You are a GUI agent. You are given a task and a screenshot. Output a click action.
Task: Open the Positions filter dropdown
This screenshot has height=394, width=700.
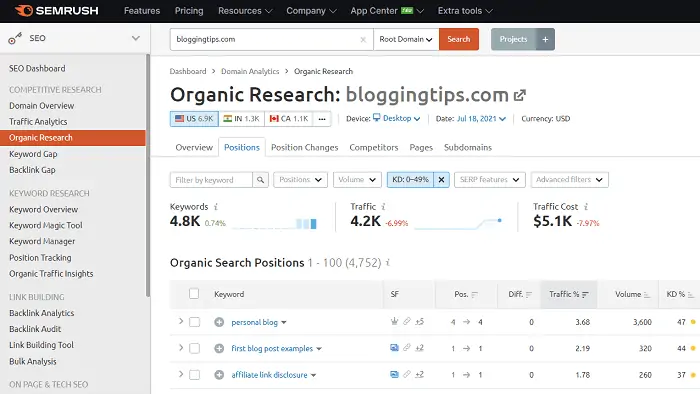pyautogui.click(x=300, y=180)
